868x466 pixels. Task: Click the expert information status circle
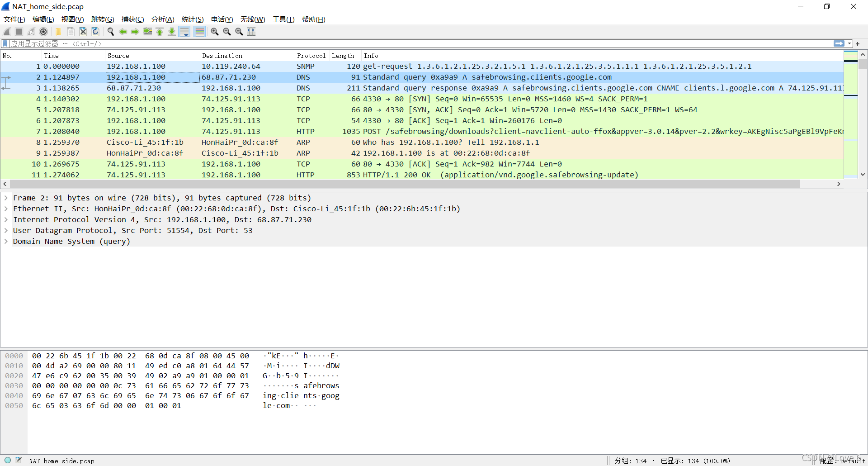pos(8,460)
